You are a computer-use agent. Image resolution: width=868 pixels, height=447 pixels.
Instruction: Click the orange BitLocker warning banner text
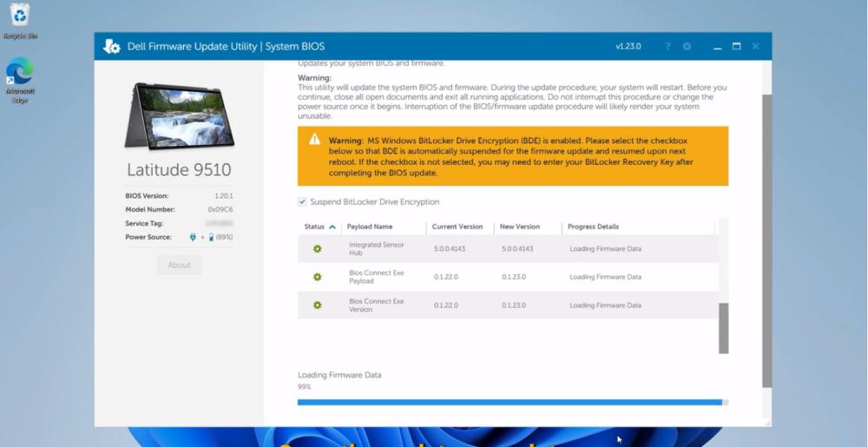click(x=510, y=156)
